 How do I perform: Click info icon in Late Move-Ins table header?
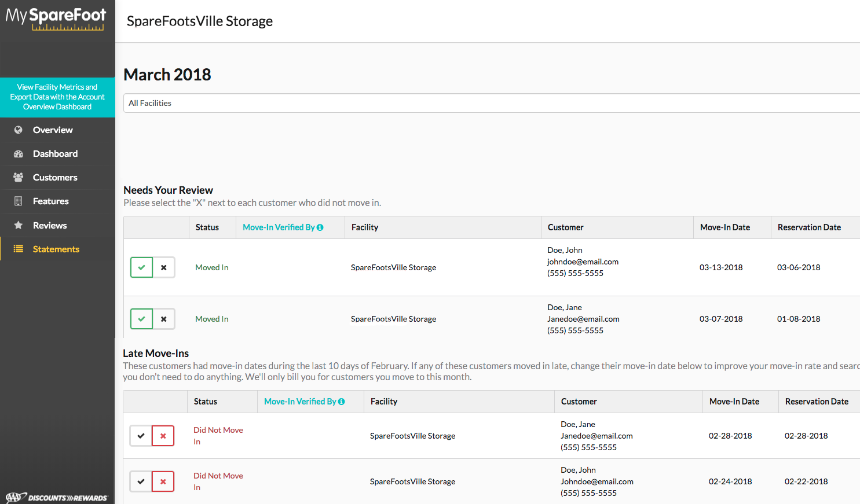(342, 402)
